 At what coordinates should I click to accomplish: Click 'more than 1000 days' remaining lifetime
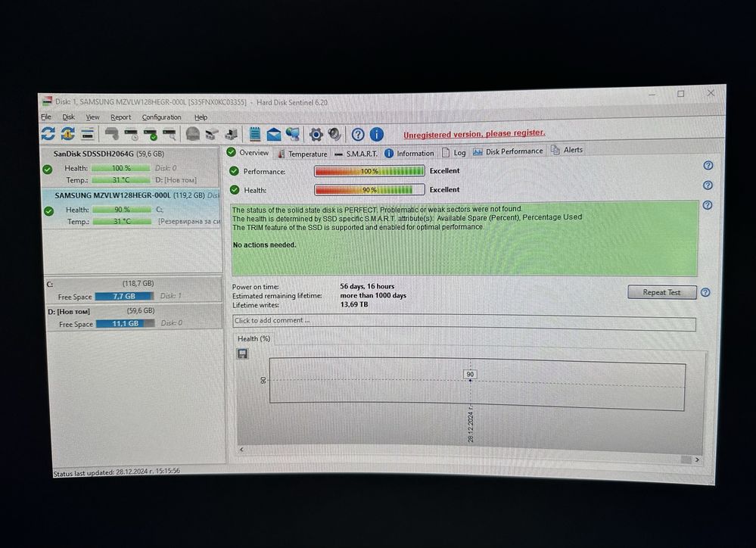pyautogui.click(x=373, y=295)
